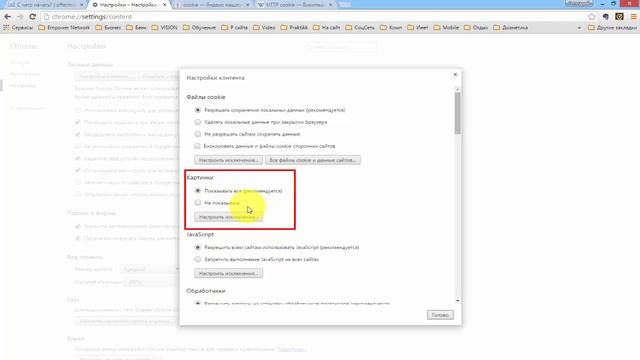The image size is (640, 360).
Task: Switch to the Настройки tab
Action: pyautogui.click(x=128, y=5)
